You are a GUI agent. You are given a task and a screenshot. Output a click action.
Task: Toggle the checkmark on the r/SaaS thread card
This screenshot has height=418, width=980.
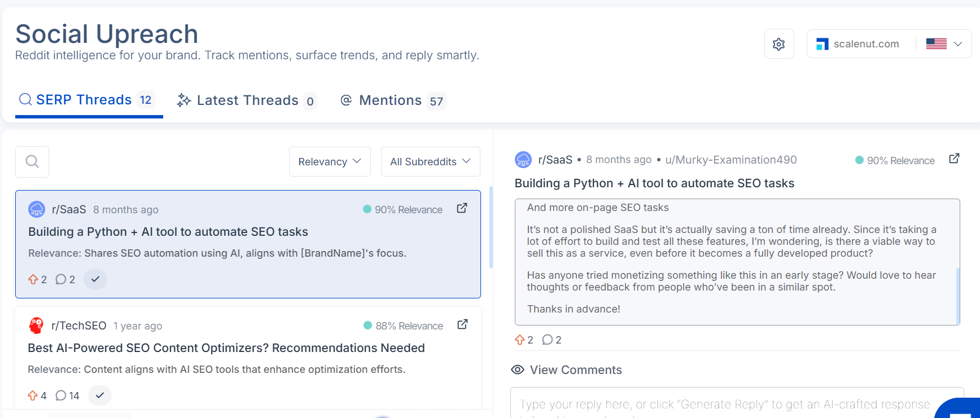tap(95, 279)
